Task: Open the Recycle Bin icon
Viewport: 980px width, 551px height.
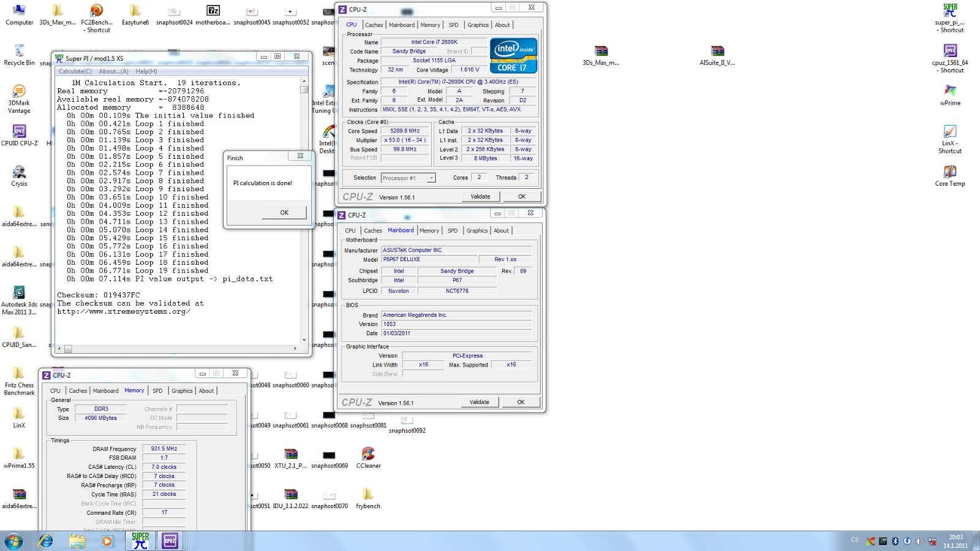Action: pyautogui.click(x=19, y=55)
